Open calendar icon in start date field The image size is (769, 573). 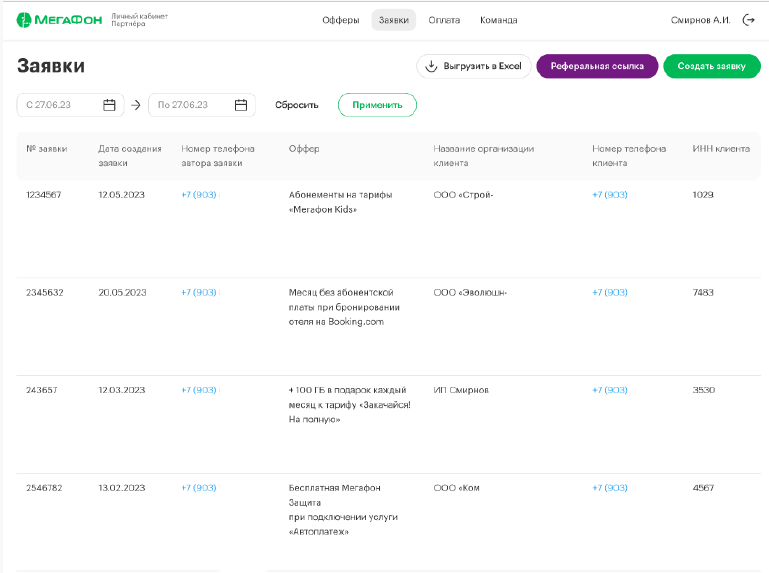110,105
